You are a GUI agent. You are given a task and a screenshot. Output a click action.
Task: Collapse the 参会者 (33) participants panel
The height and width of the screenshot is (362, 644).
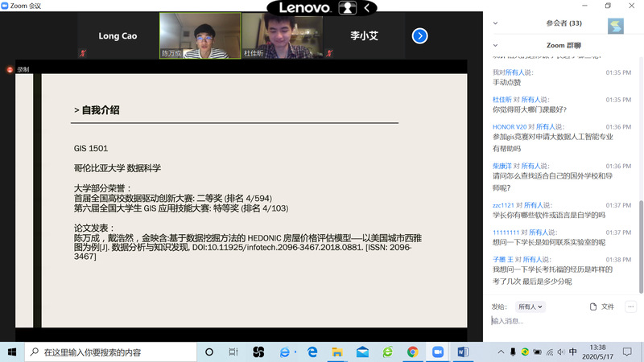[495, 23]
